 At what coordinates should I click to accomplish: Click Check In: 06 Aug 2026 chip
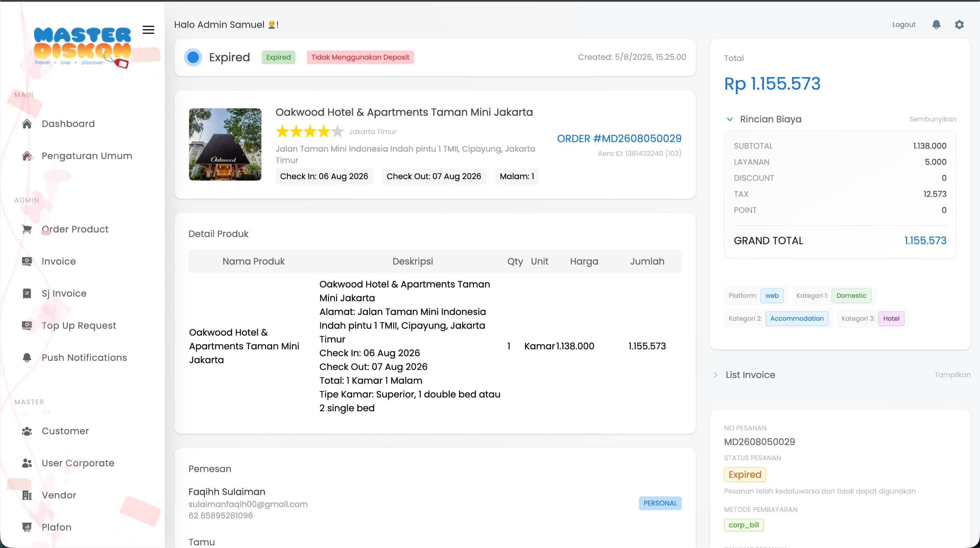[x=324, y=177]
